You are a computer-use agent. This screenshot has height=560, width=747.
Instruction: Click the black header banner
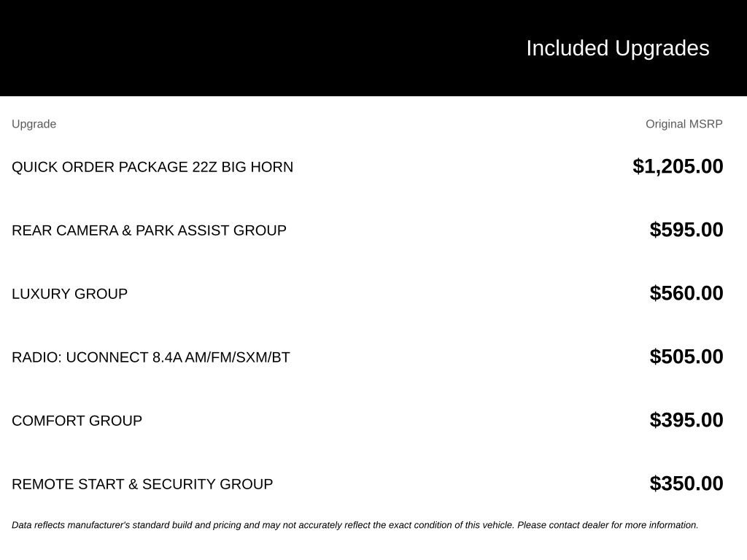point(373,47)
